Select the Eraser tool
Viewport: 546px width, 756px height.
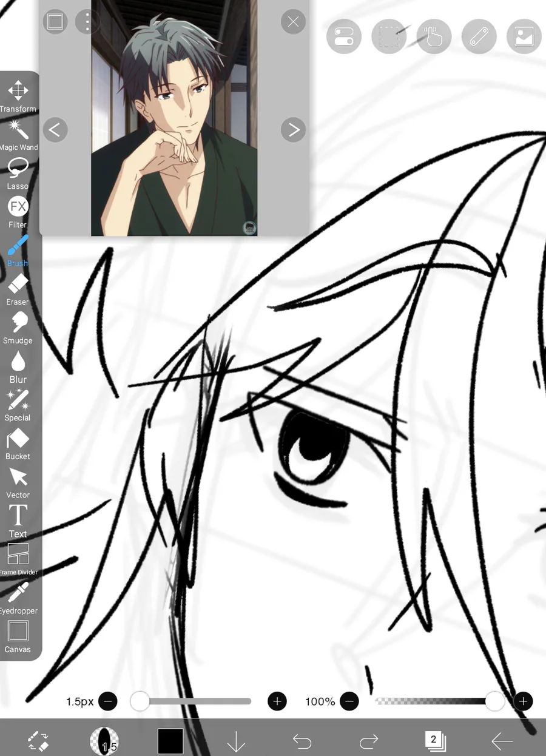point(18,289)
